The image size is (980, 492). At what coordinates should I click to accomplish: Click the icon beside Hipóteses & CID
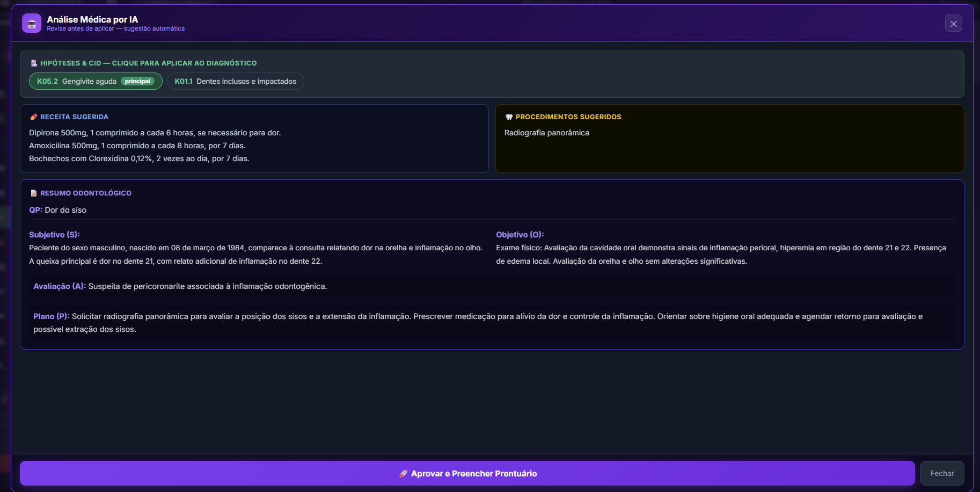pyautogui.click(x=34, y=63)
